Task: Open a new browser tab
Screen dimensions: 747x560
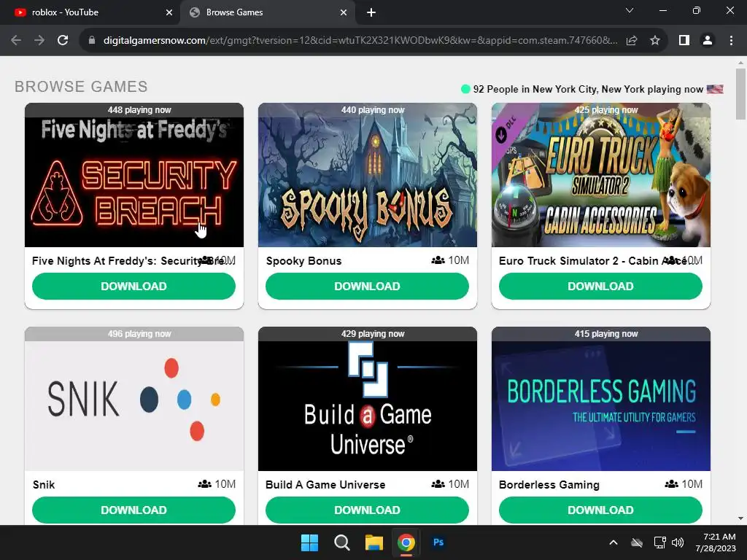Action: click(371, 13)
